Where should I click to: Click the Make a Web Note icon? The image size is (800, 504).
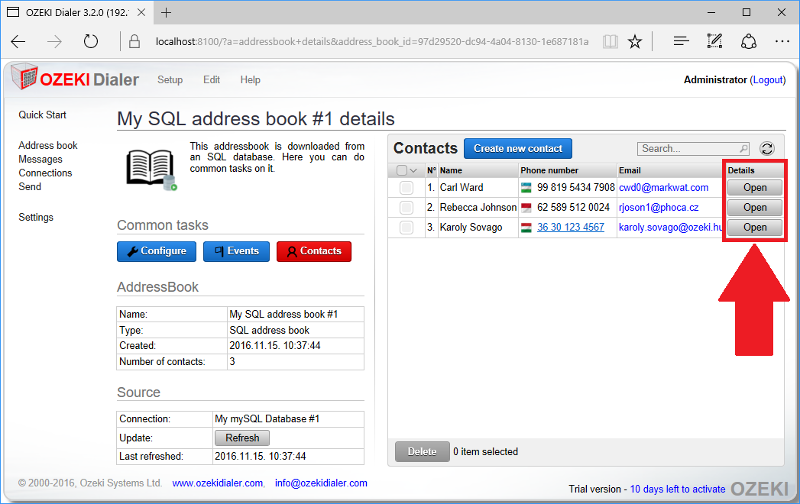[714, 42]
